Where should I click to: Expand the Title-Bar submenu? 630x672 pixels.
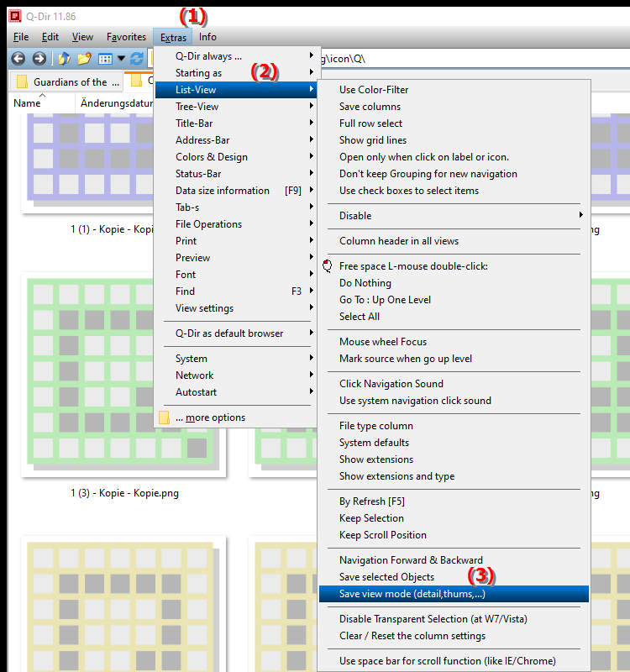click(x=236, y=123)
